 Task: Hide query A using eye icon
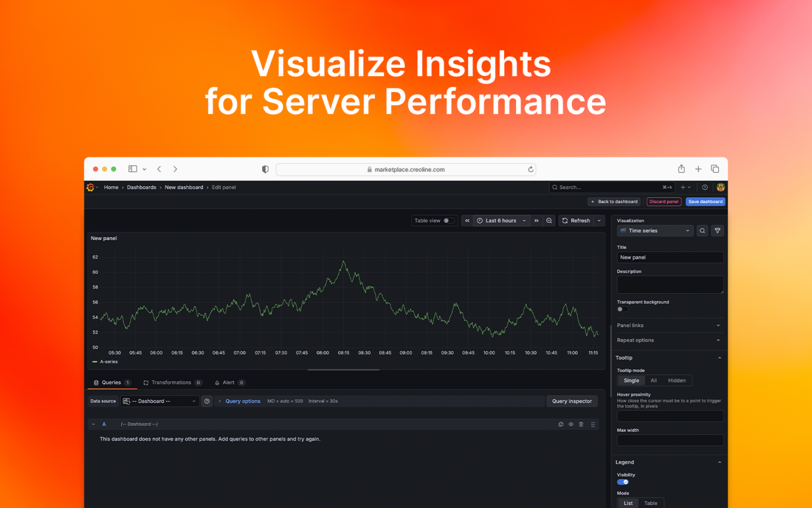[x=571, y=424]
